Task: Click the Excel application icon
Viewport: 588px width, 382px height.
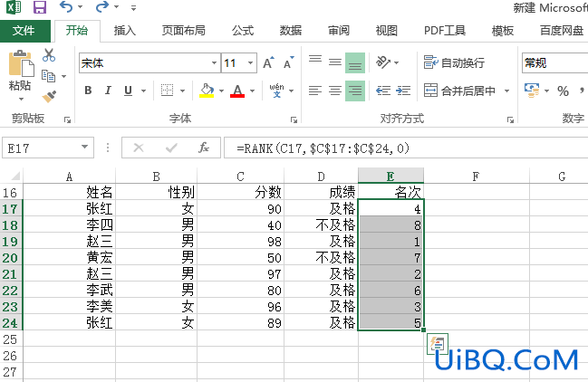Action: pyautogui.click(x=14, y=7)
